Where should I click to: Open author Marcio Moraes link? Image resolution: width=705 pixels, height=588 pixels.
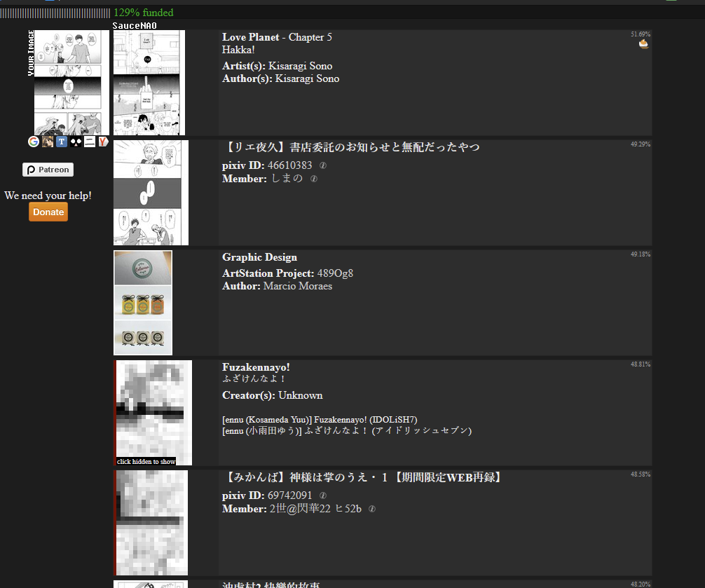point(298,286)
